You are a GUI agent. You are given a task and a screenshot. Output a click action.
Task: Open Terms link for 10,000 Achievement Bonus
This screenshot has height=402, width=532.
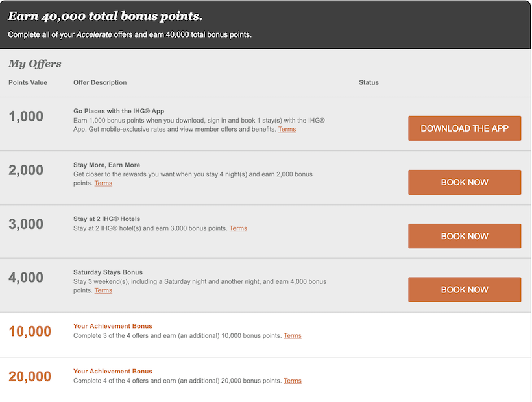coord(293,336)
